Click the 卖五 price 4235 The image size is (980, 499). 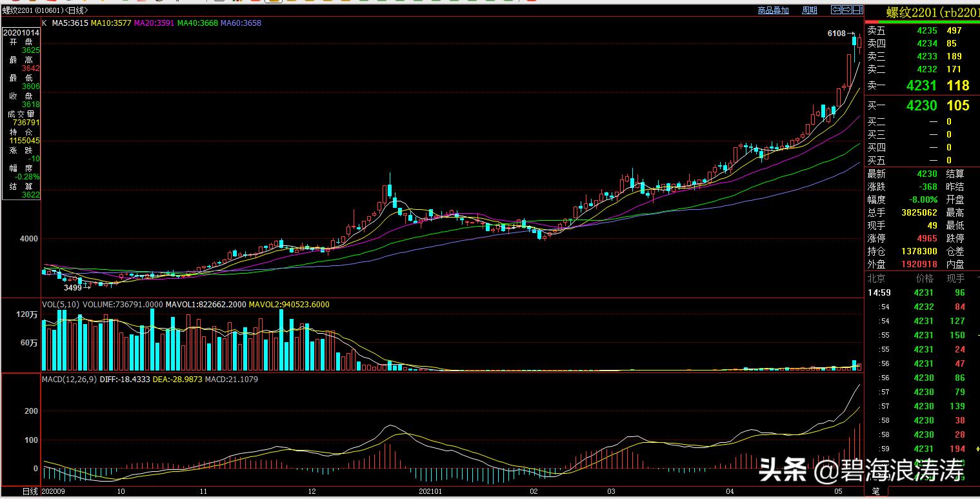click(927, 30)
